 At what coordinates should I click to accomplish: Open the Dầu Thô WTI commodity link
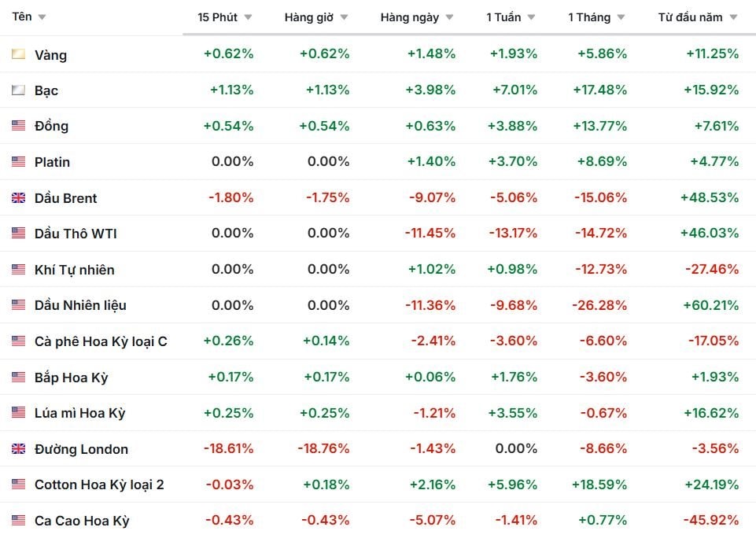(x=76, y=234)
